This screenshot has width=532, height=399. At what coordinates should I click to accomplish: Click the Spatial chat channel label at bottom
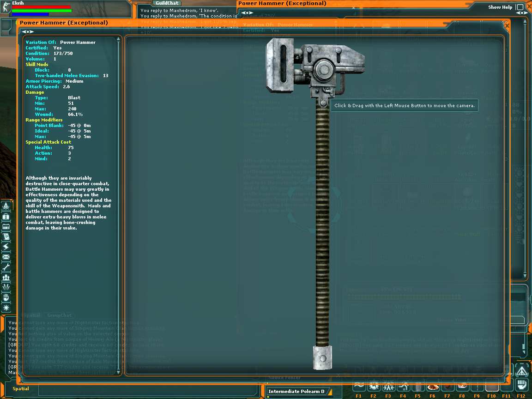21,388
